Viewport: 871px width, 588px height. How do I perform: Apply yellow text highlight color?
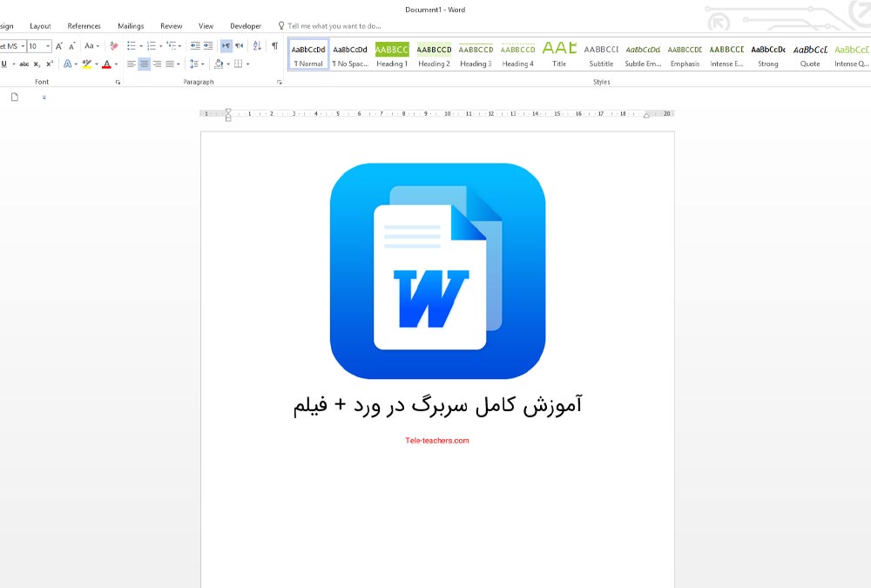coord(86,64)
